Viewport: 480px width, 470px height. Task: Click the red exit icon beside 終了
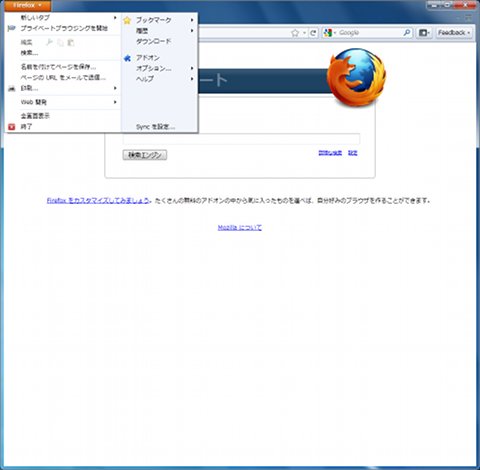coord(12,127)
